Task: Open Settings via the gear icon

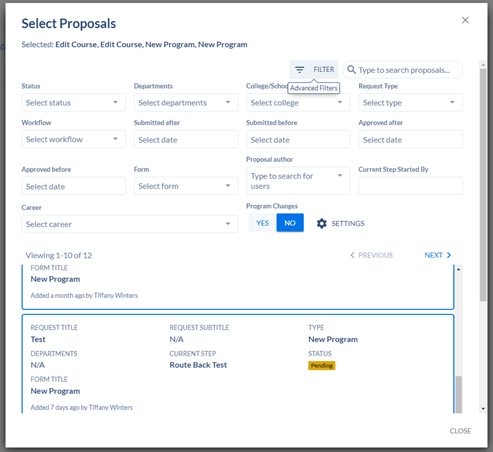Action: (321, 223)
